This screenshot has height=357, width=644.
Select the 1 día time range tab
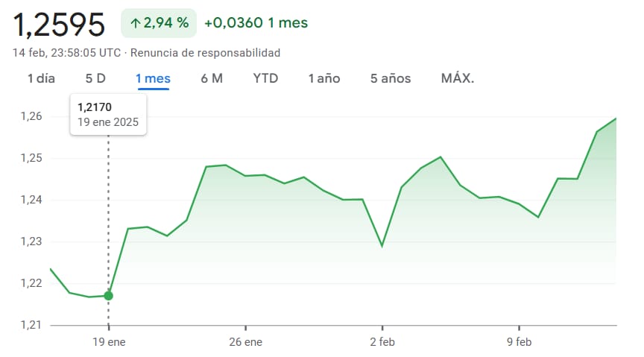[41, 78]
